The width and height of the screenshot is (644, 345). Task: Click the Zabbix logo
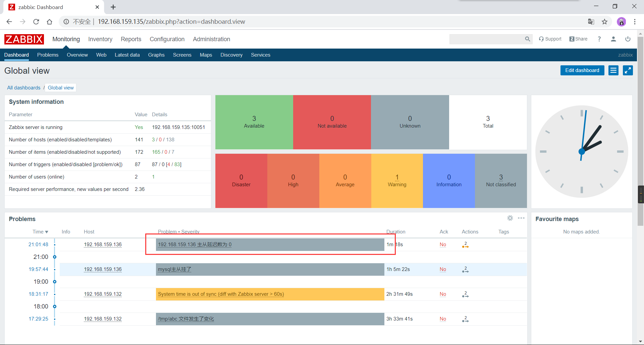point(24,39)
